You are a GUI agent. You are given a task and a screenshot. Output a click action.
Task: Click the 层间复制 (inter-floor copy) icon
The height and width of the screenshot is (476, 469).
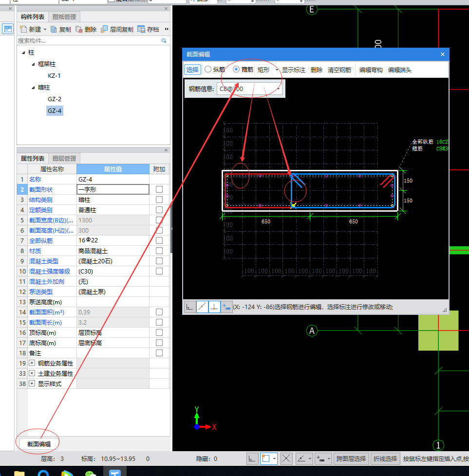click(104, 29)
